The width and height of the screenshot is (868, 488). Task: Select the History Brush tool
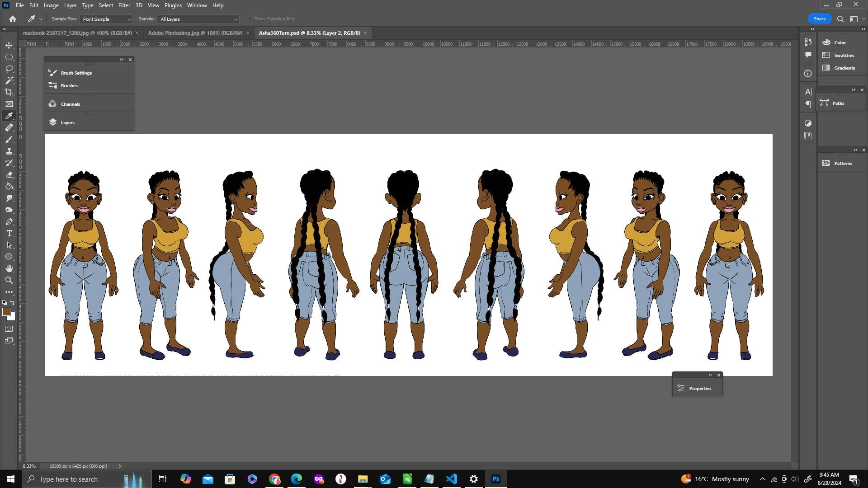[9, 163]
